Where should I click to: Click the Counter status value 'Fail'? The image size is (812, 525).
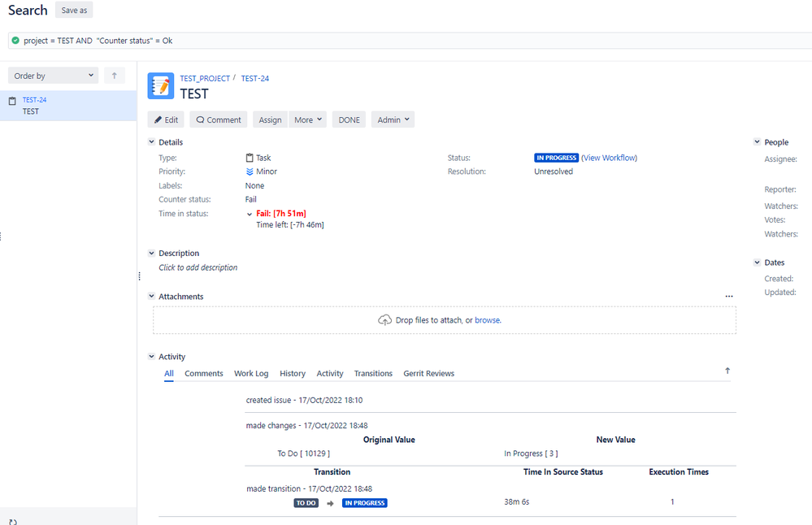tap(250, 199)
